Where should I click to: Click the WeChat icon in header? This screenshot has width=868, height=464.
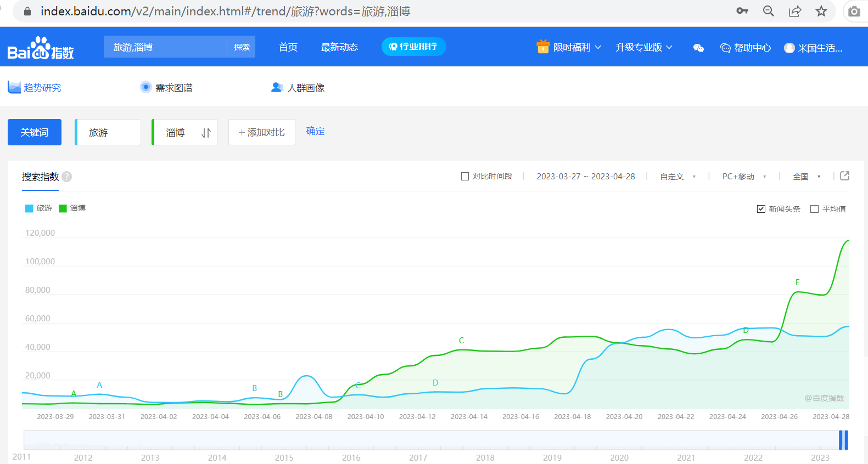(698, 48)
